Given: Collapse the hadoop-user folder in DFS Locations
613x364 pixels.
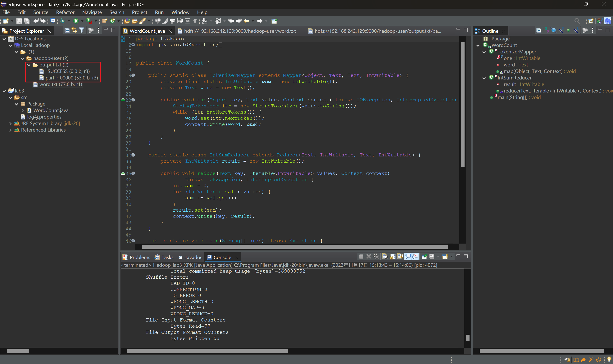Looking at the screenshot, I should click(23, 58).
